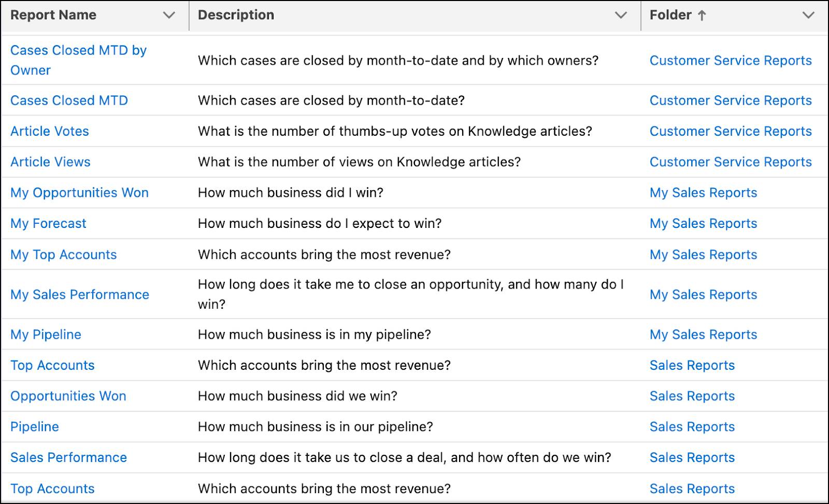This screenshot has width=829, height=504.
Task: Sort by the Description column header
Action: [236, 15]
